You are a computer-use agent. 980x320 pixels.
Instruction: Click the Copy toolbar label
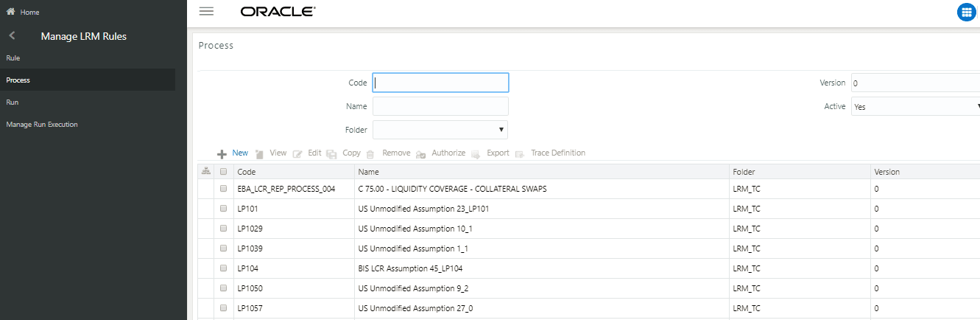pos(352,153)
